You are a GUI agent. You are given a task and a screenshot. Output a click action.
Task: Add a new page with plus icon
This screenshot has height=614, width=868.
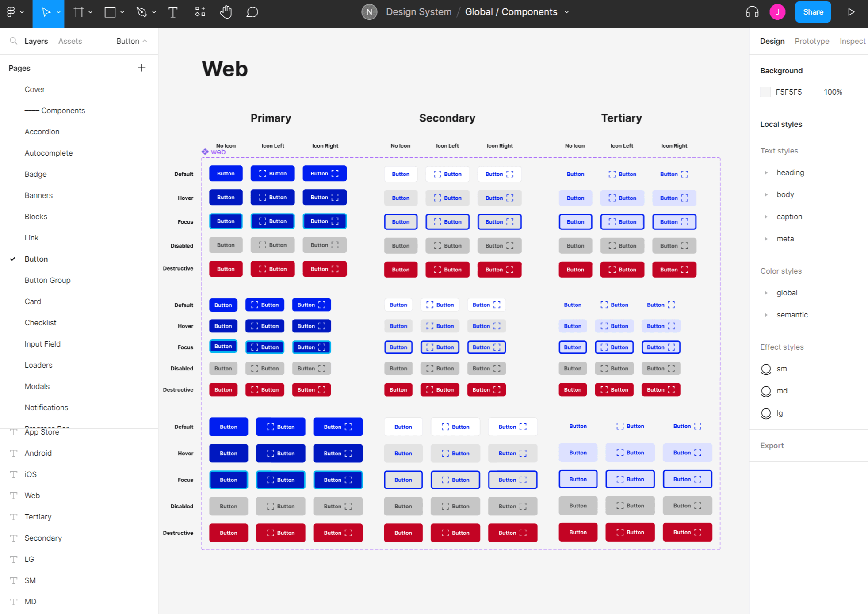[x=141, y=68]
